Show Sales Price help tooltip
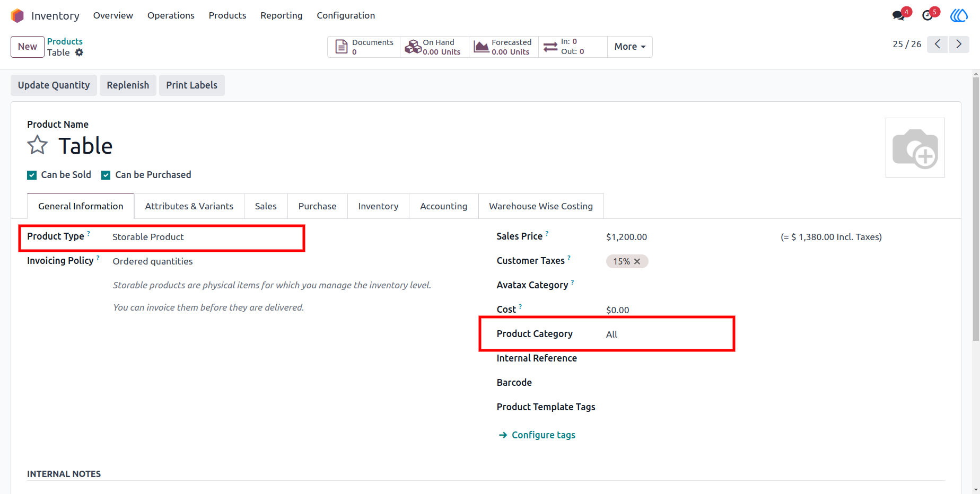 pos(547,233)
